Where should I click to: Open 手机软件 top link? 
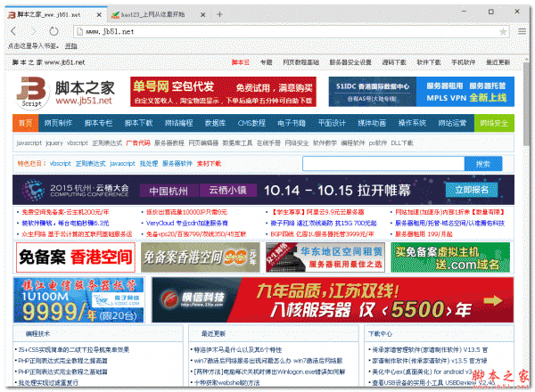pos(464,62)
